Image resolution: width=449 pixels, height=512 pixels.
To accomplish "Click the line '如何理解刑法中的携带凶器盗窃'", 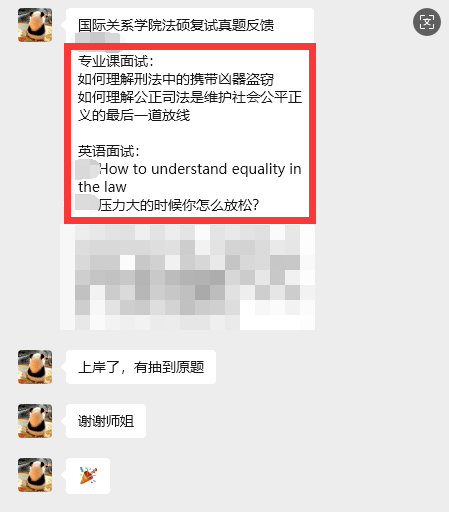I will click(176, 79).
